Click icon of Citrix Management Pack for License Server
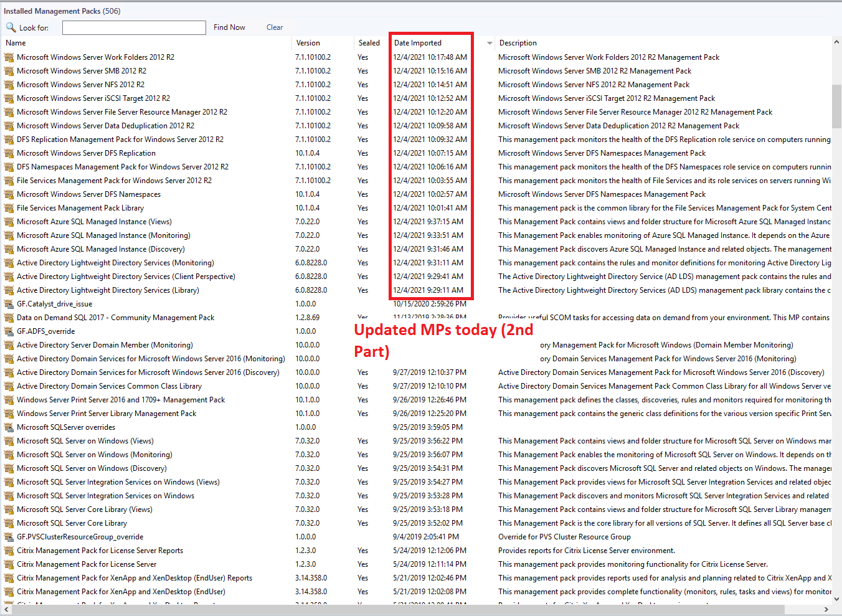The image size is (842, 616). [9, 564]
